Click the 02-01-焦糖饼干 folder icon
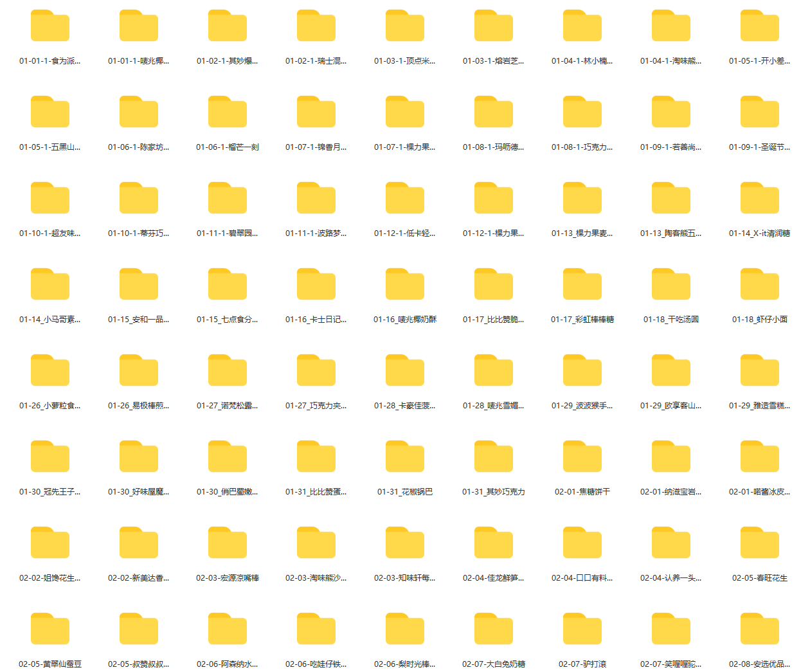801x672 pixels. click(x=582, y=457)
